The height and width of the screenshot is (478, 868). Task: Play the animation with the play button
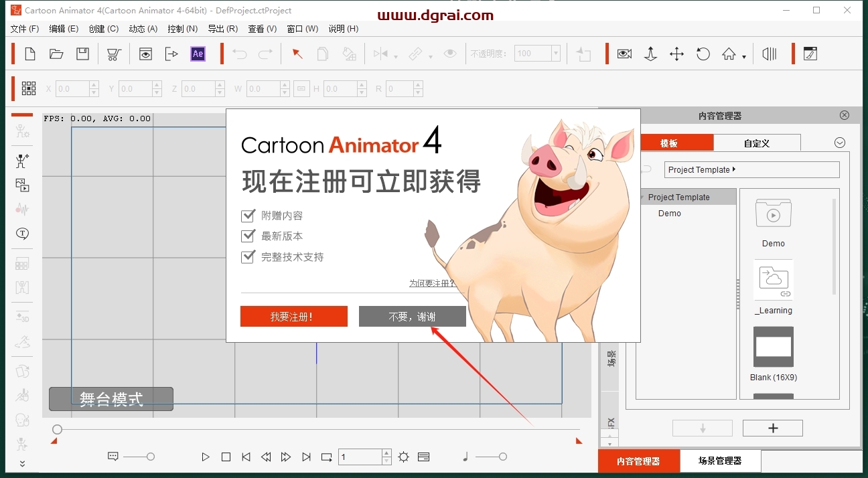click(206, 457)
